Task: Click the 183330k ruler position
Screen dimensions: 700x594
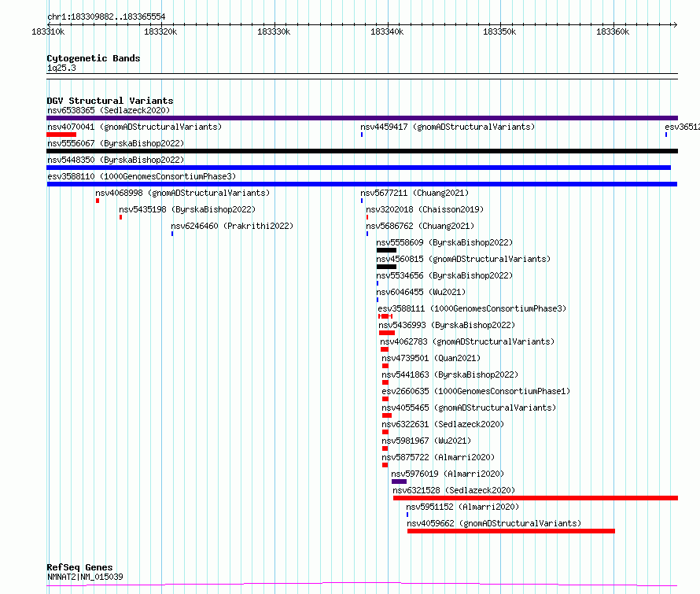Action: (x=274, y=31)
